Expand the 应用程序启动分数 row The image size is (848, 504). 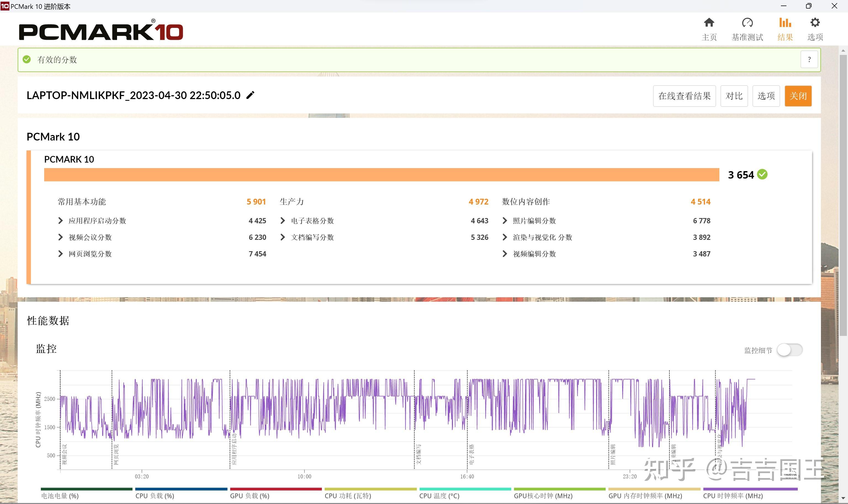(60, 221)
